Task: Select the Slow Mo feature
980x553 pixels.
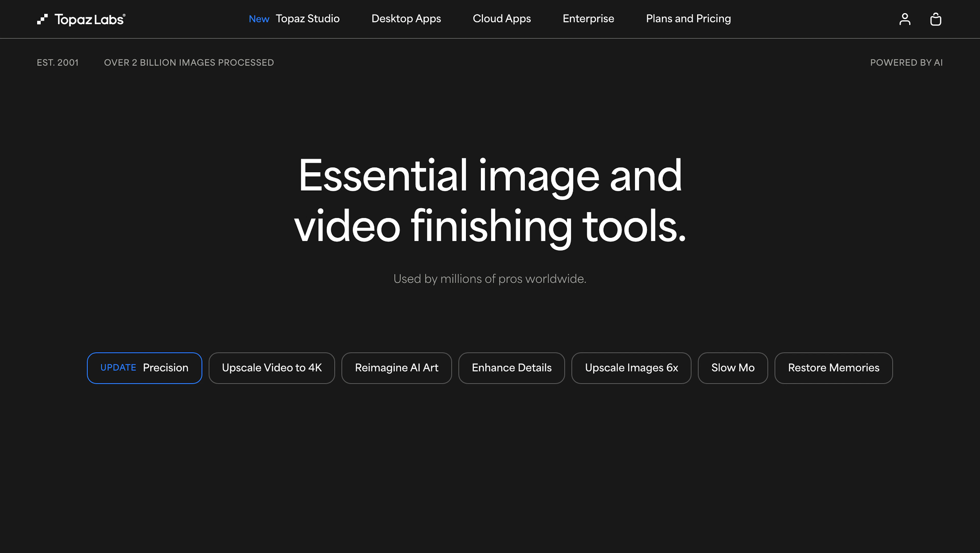Action: coord(732,367)
